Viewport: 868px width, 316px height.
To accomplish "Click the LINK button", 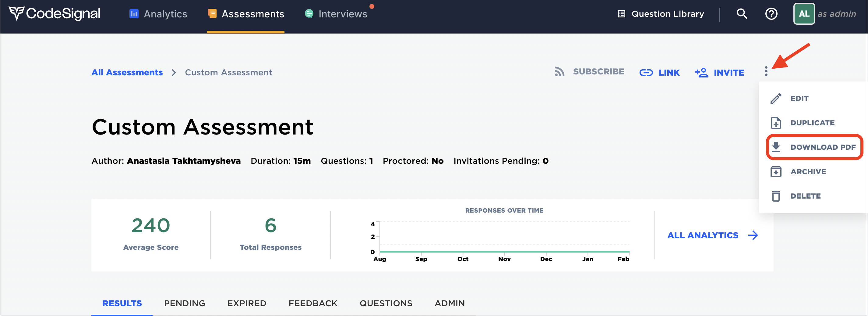I will pyautogui.click(x=659, y=73).
